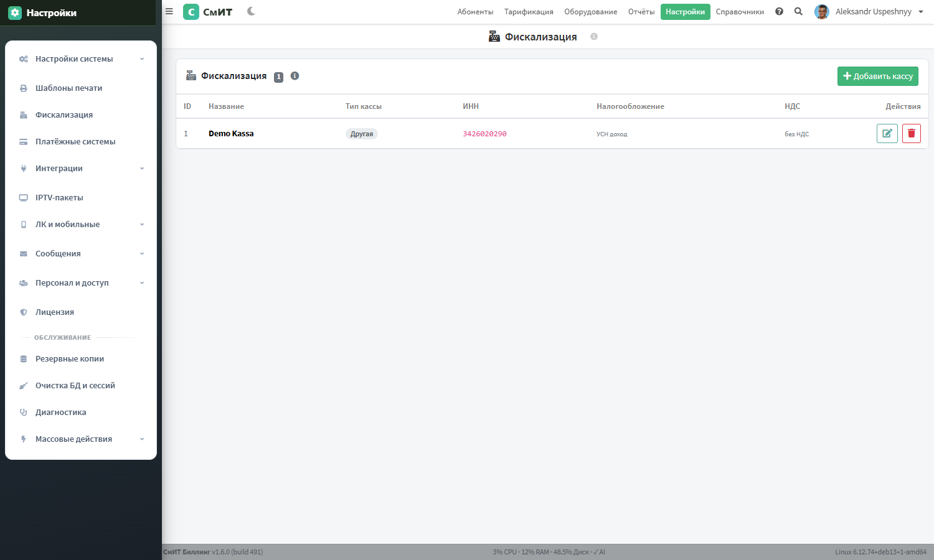This screenshot has width=934, height=560.
Task: Click the bolt icon for Массовые действия
Action: point(24,439)
